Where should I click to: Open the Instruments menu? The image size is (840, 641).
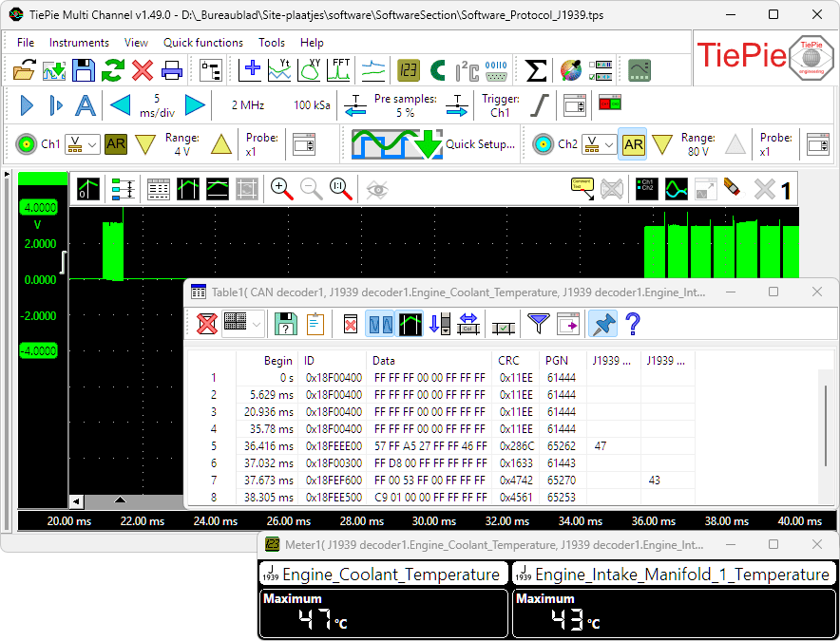pos(79,43)
